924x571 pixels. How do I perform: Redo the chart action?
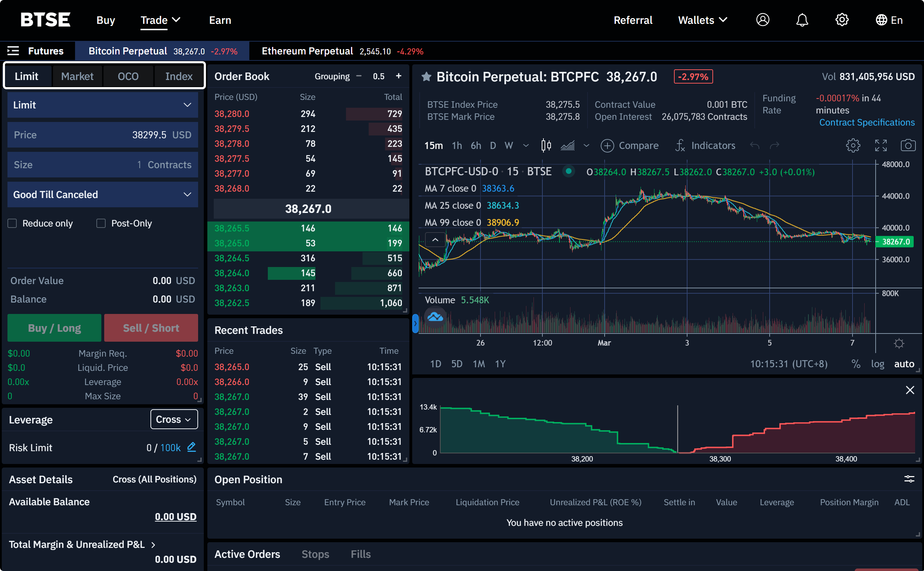tap(774, 145)
